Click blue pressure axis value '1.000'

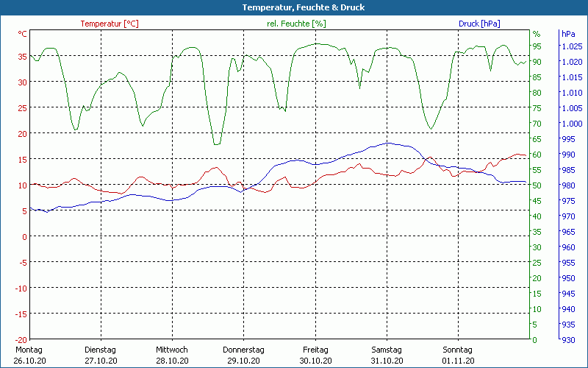click(x=572, y=124)
